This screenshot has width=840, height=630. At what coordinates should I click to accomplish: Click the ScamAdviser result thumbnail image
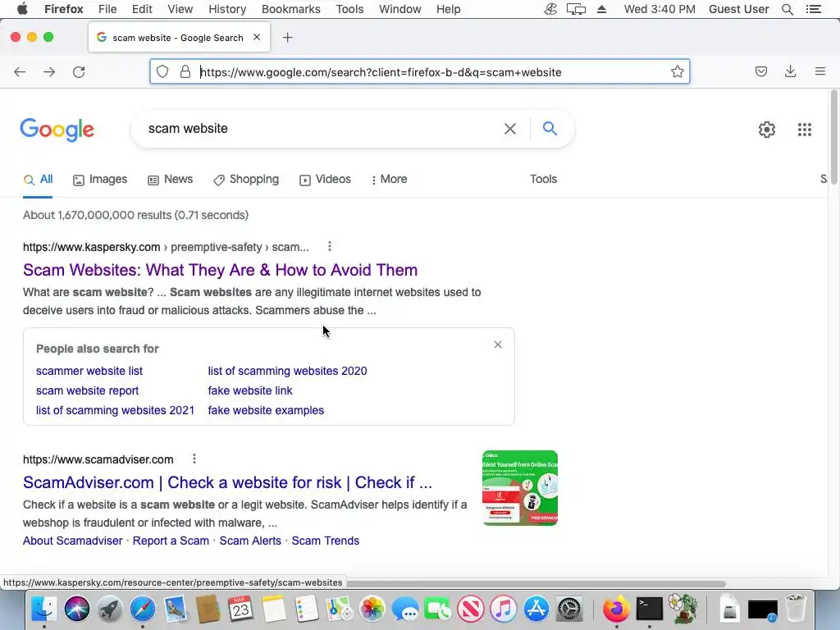(x=519, y=488)
